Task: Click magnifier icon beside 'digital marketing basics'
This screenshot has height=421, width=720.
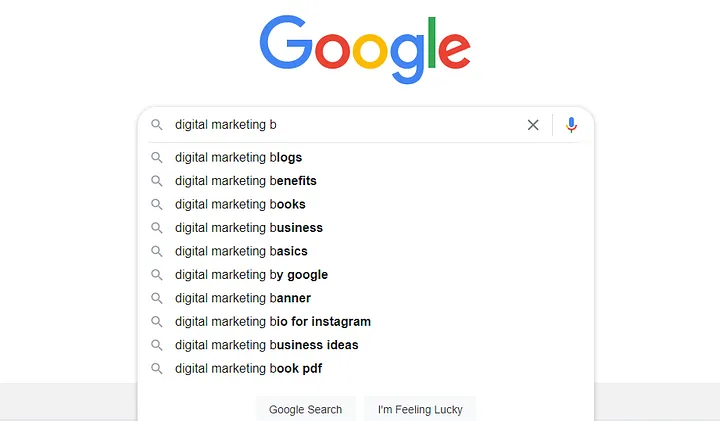Action: click(x=157, y=251)
